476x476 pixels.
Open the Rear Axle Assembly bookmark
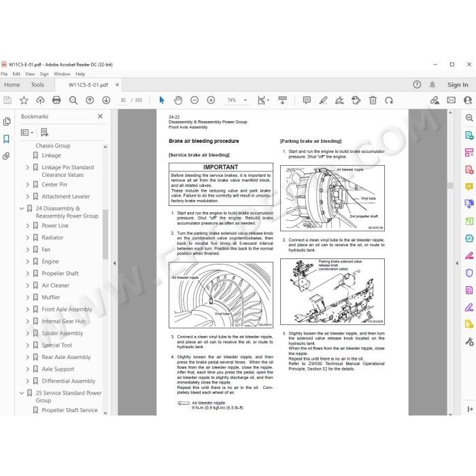pyautogui.click(x=66, y=357)
